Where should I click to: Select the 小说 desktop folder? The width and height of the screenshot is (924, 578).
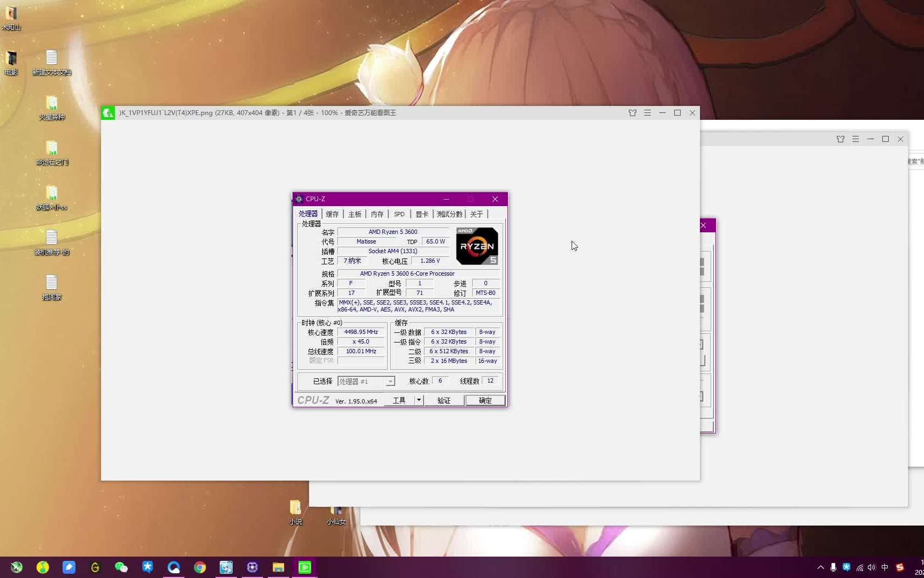[x=295, y=512]
